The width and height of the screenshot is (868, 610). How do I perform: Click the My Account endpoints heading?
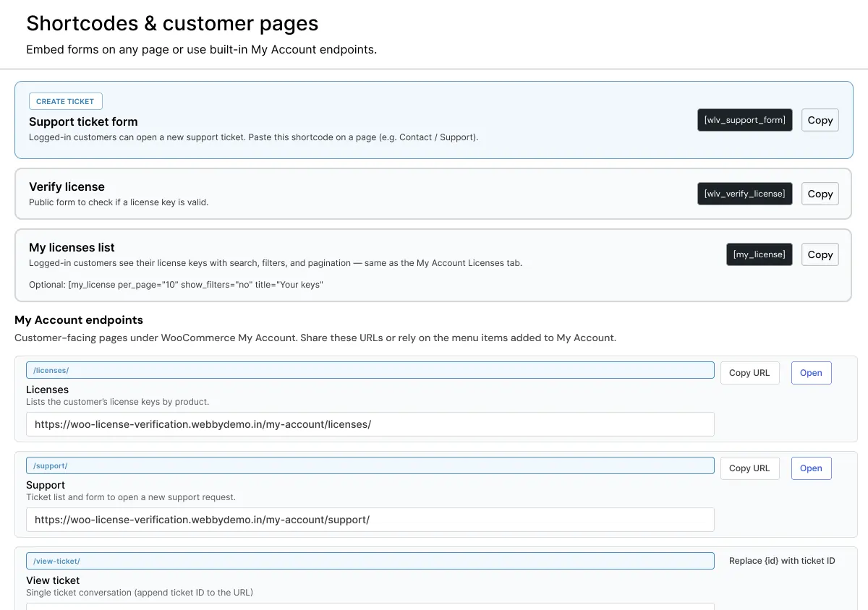(79, 319)
